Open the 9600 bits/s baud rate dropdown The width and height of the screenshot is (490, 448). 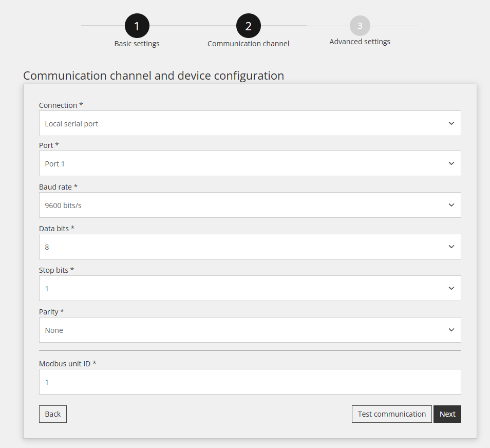250,205
